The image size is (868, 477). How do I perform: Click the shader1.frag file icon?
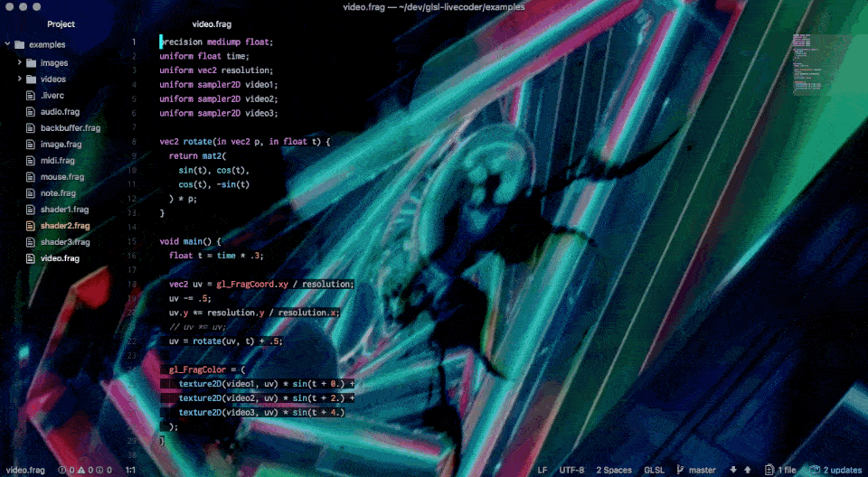[x=31, y=210]
